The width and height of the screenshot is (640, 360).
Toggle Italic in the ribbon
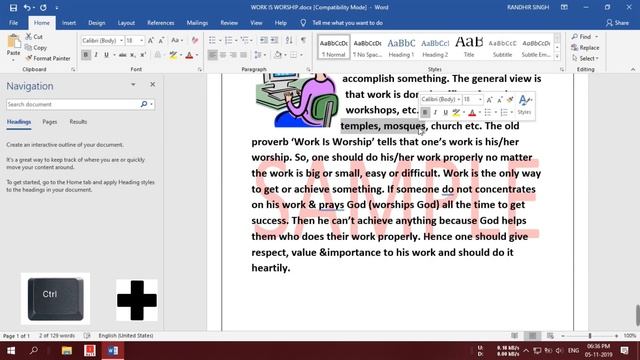[96, 55]
